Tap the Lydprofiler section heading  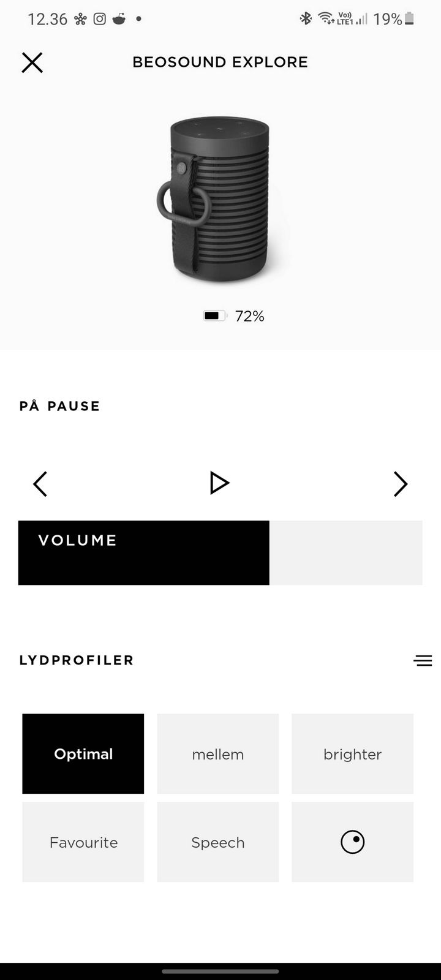pyautogui.click(x=77, y=660)
